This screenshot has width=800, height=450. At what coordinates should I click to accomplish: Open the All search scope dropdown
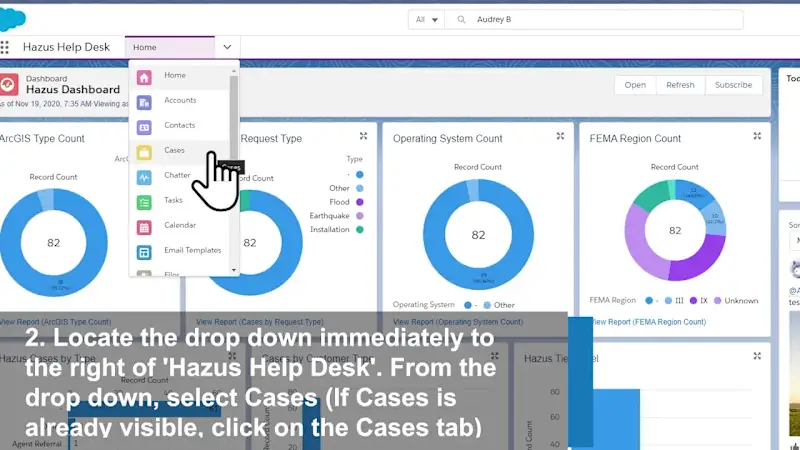click(x=426, y=19)
